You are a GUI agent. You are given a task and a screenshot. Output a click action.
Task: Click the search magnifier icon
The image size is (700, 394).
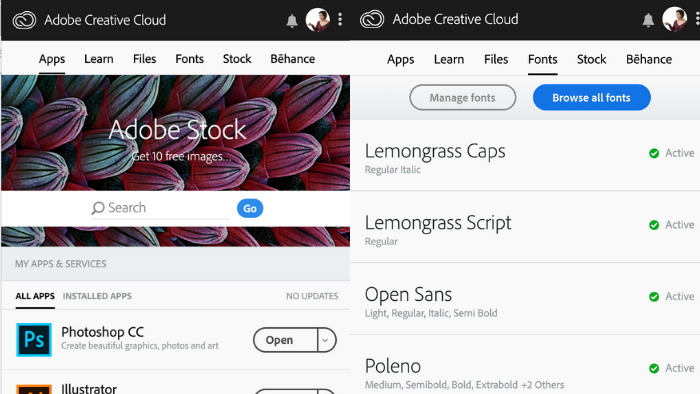98,208
